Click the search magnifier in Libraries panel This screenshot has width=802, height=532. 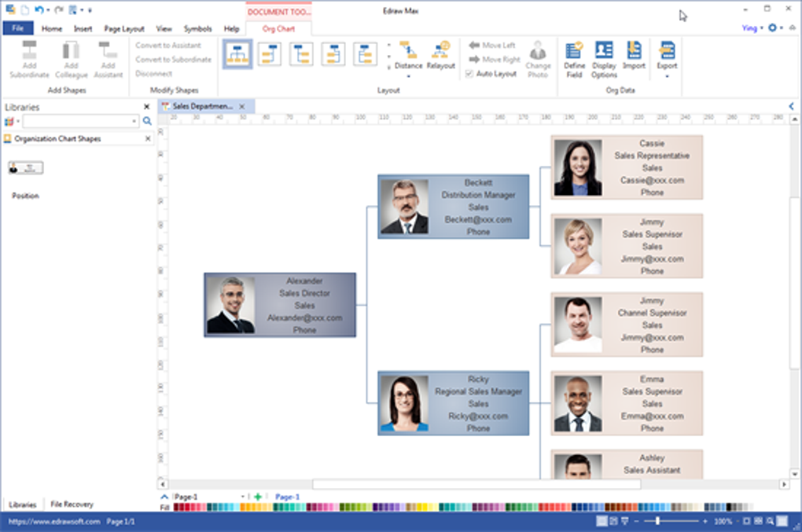147,121
